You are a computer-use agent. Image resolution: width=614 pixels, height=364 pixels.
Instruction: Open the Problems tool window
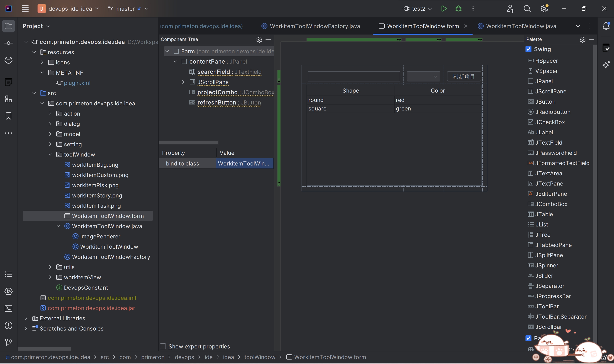tap(8, 325)
